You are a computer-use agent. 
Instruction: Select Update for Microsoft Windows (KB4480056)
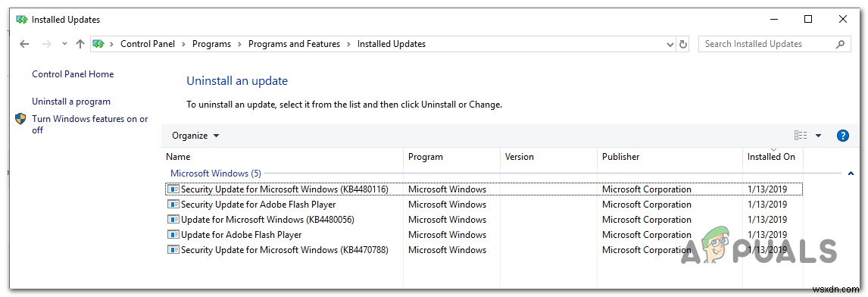(484, 220)
